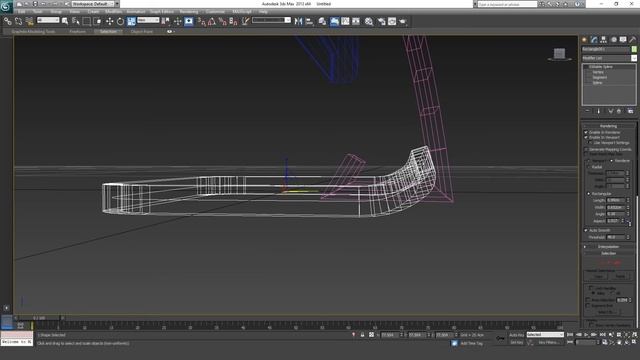This screenshot has width=640, height=360.
Task: Select the Renderer radio button
Action: point(611,161)
